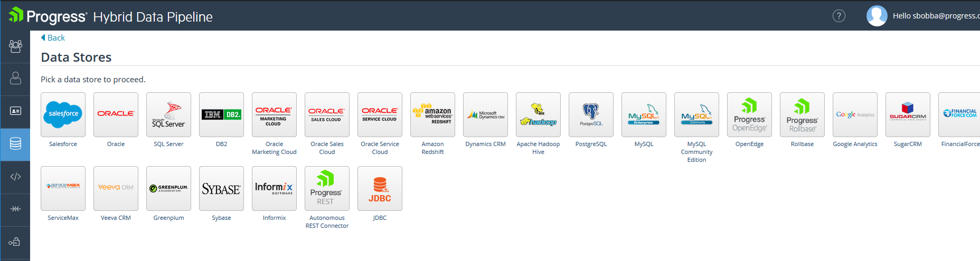The height and width of the screenshot is (261, 980).
Task: Click the MySQL Community Edition label
Action: click(x=696, y=152)
